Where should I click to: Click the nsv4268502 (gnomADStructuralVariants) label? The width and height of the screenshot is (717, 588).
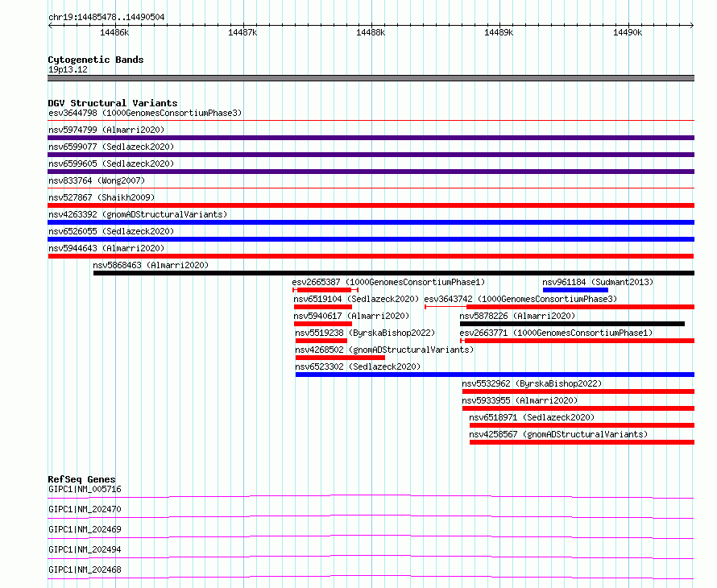click(384, 350)
